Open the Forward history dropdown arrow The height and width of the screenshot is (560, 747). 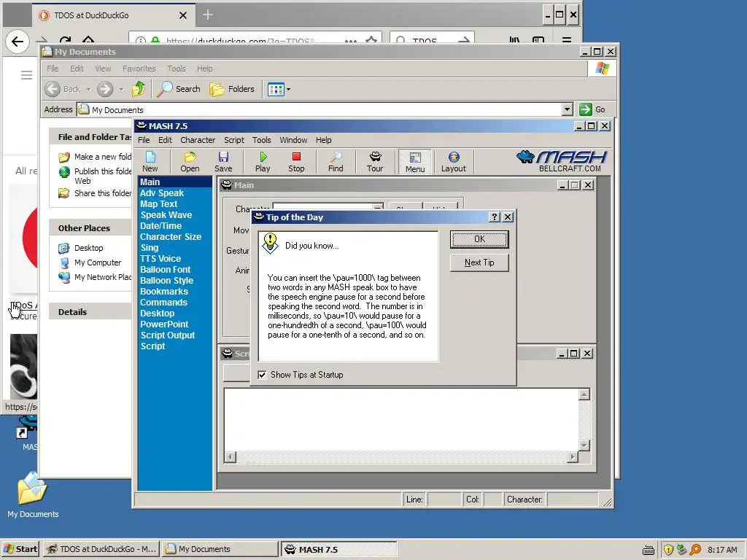(x=122, y=89)
